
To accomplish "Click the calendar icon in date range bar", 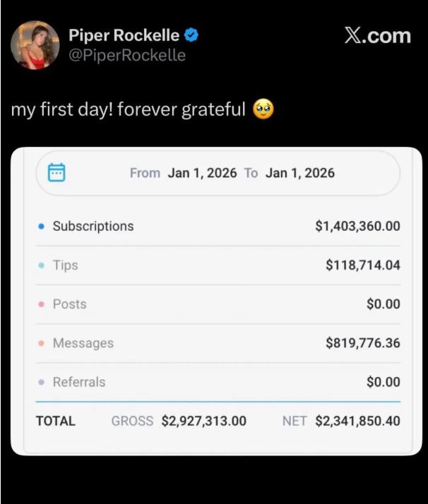I will coord(57,173).
